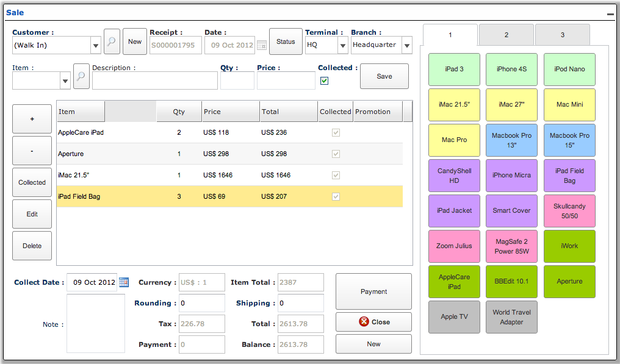Add Macbook Pro 13" product
This screenshot has height=364, width=620.
[x=511, y=140]
